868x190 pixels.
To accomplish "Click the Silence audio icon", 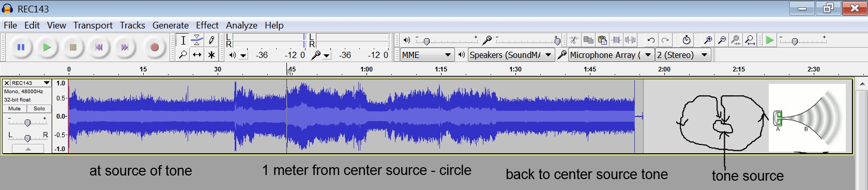I will click(x=630, y=40).
